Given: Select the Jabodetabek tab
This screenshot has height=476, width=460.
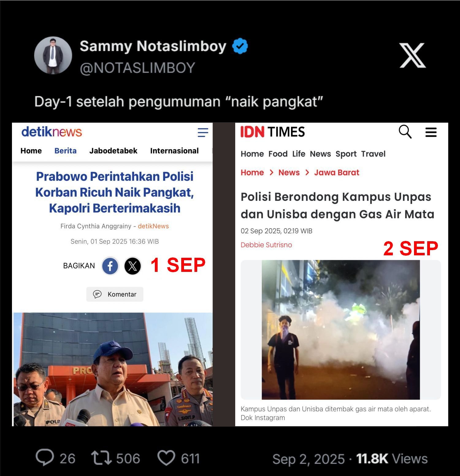Looking at the screenshot, I should [113, 151].
